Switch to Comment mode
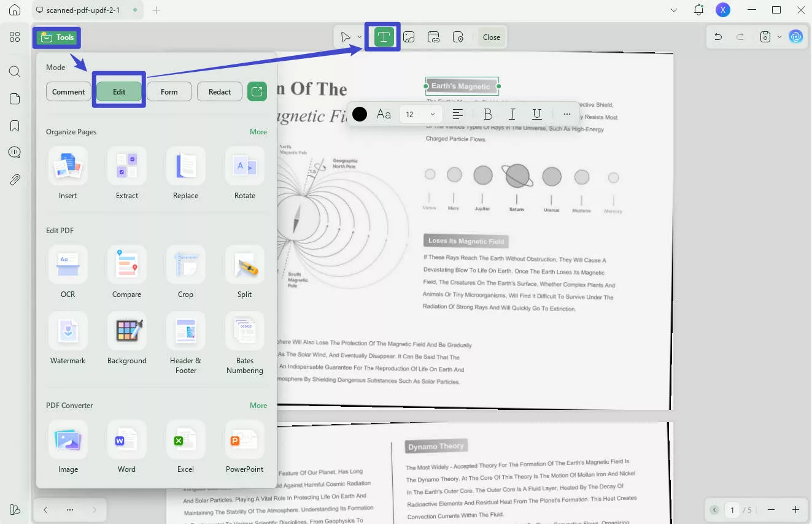812x524 pixels. (x=69, y=91)
